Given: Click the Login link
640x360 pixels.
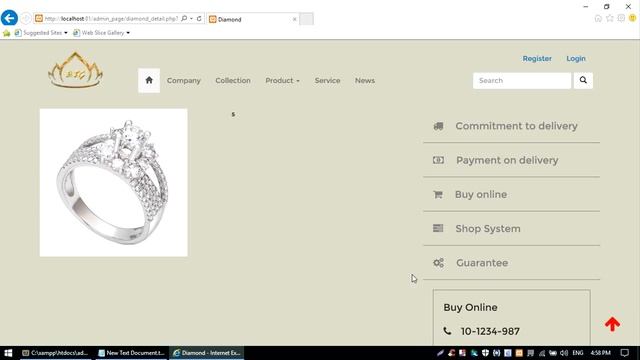Looking at the screenshot, I should pyautogui.click(x=576, y=58).
